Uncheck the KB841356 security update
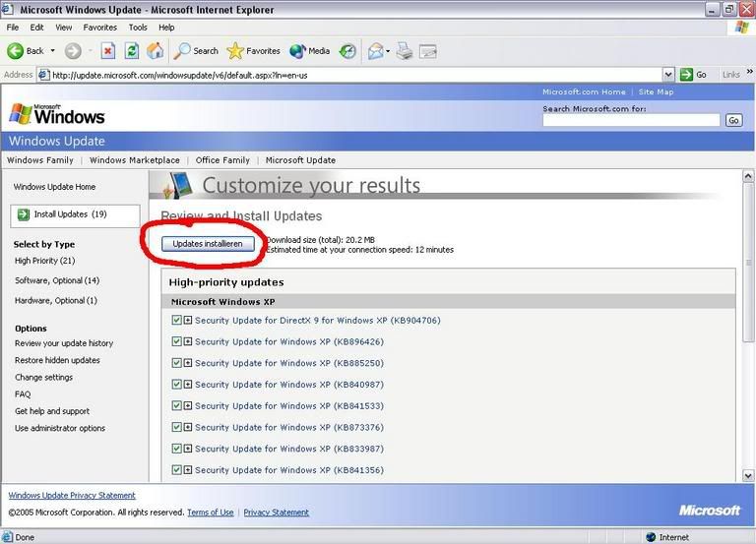The image size is (756, 544). pyautogui.click(x=176, y=470)
